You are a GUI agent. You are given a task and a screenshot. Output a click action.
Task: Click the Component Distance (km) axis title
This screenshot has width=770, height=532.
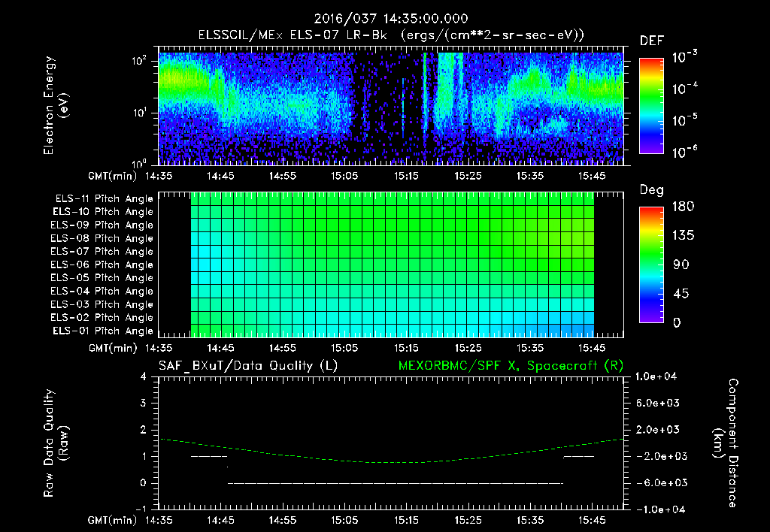726,443
